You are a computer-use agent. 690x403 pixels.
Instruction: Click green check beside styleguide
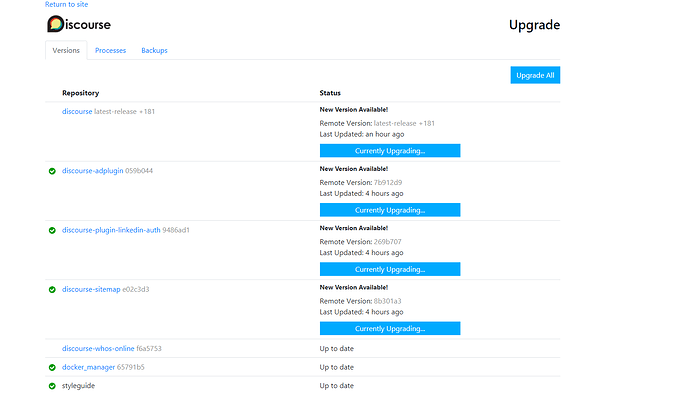coord(52,386)
